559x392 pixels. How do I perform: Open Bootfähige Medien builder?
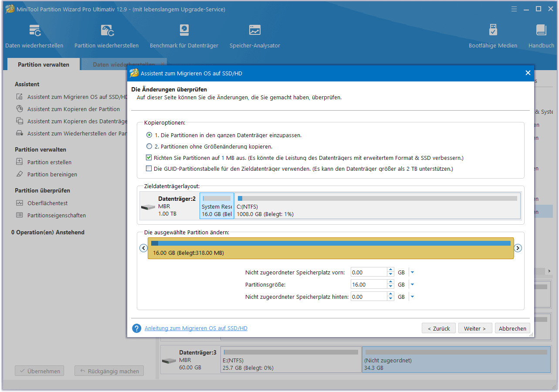tap(493, 30)
